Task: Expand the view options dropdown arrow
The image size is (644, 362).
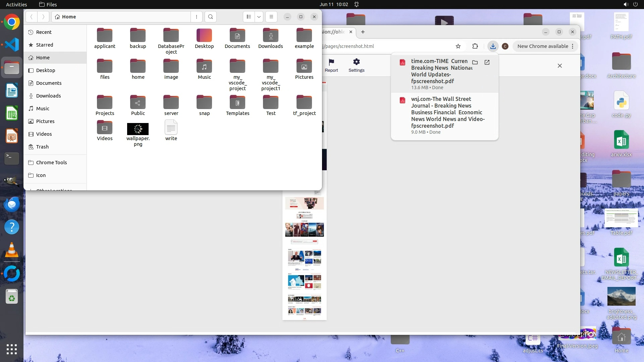Action: (x=259, y=17)
